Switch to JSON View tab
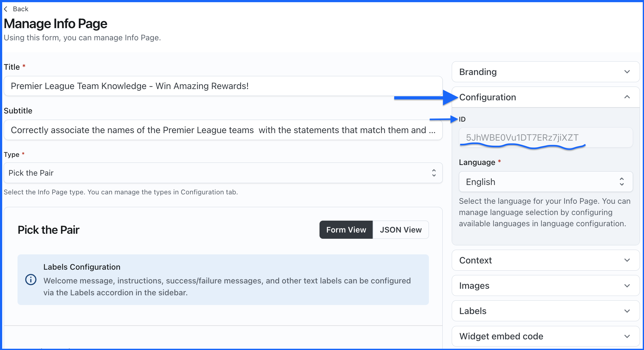Viewport: 644px width, 350px height. click(400, 230)
